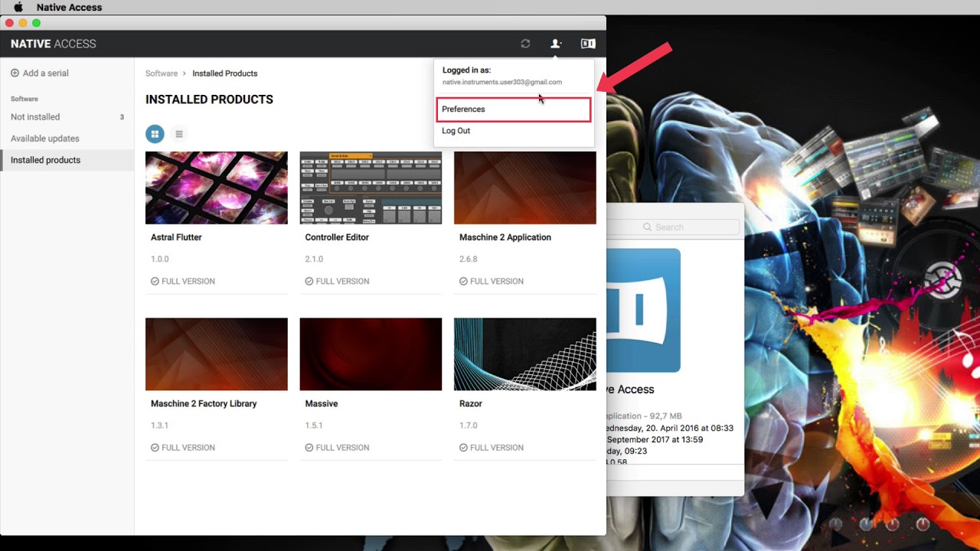The image size is (980, 551).
Task: Select Installed products in the sidebar
Action: pyautogui.click(x=67, y=160)
